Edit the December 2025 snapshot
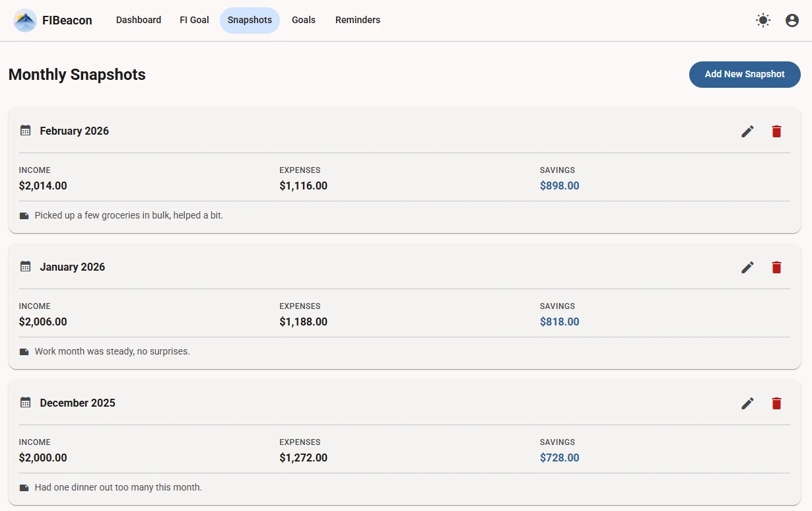 pos(747,403)
